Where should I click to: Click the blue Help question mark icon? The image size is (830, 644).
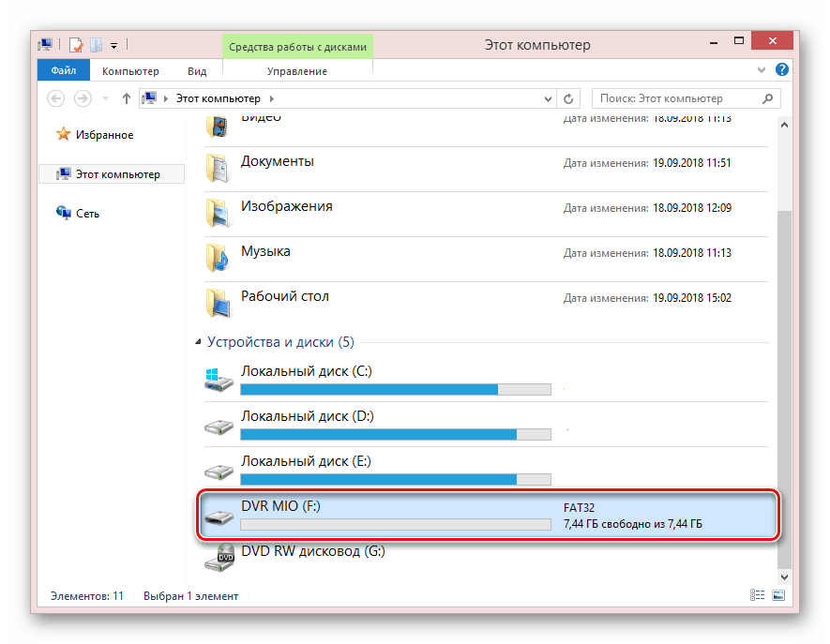(782, 71)
